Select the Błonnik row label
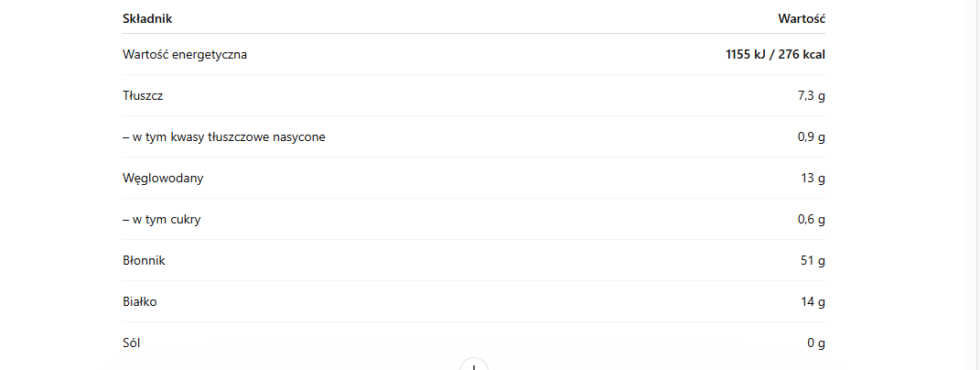 [144, 260]
